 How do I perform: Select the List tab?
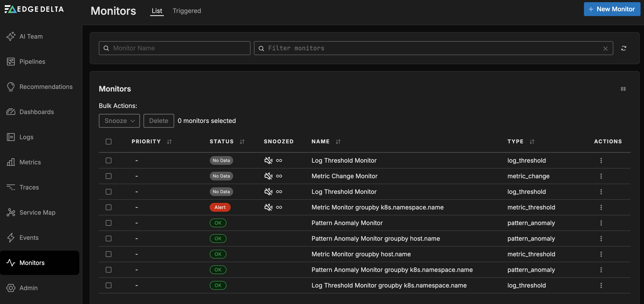coord(157,11)
